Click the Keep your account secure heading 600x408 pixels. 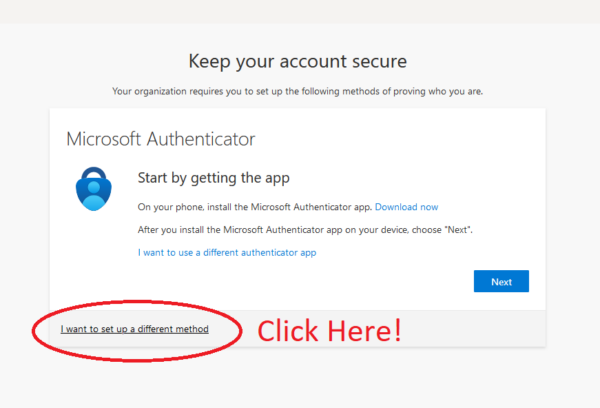[298, 61]
